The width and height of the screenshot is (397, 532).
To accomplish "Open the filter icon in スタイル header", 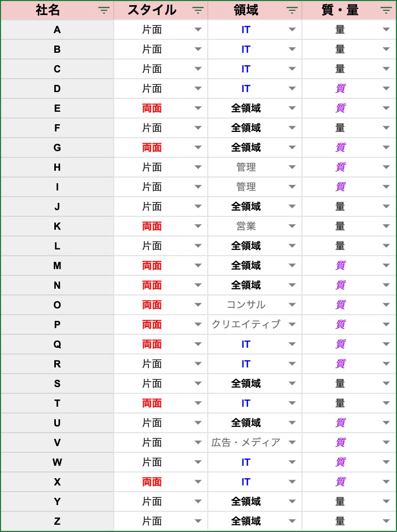I will click(x=198, y=10).
